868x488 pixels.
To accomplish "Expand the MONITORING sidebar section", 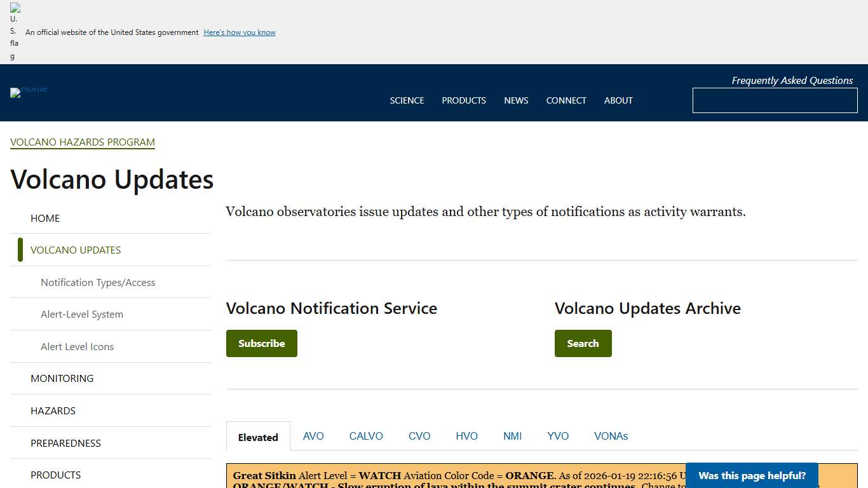I will [x=62, y=378].
